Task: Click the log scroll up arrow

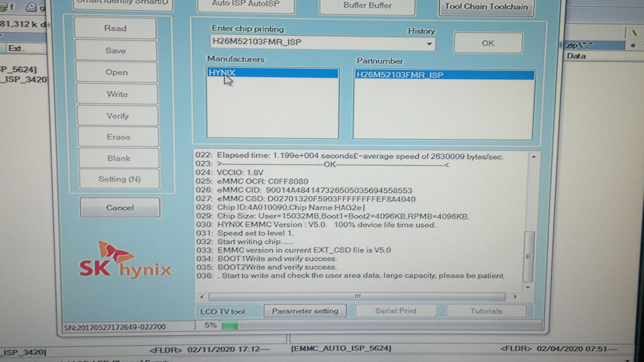Action: tap(533, 157)
